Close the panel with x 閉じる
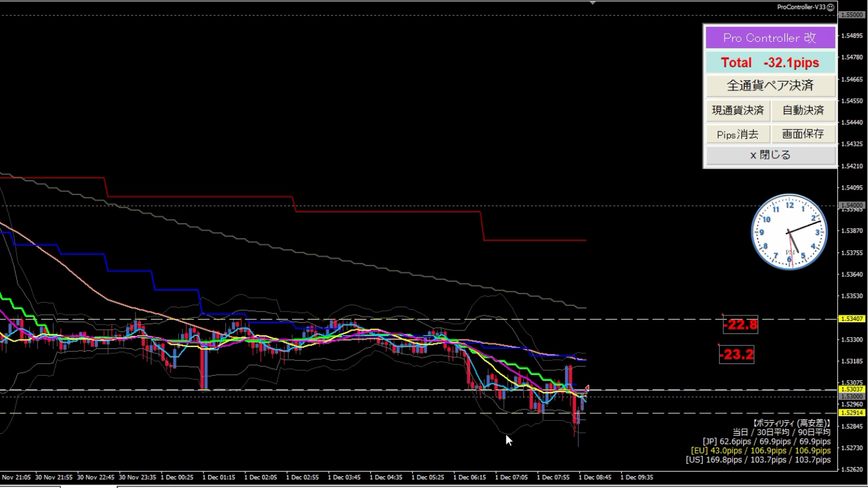The width and height of the screenshot is (868, 488). point(771,155)
